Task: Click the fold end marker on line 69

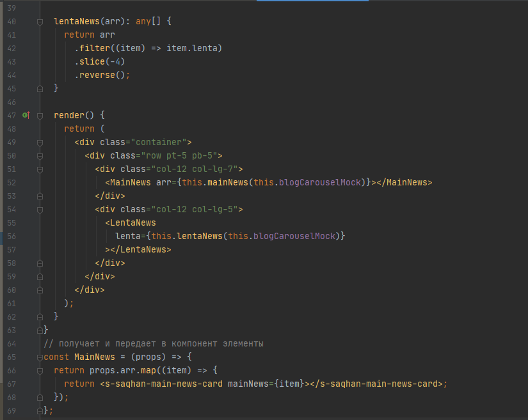Action: [40, 411]
